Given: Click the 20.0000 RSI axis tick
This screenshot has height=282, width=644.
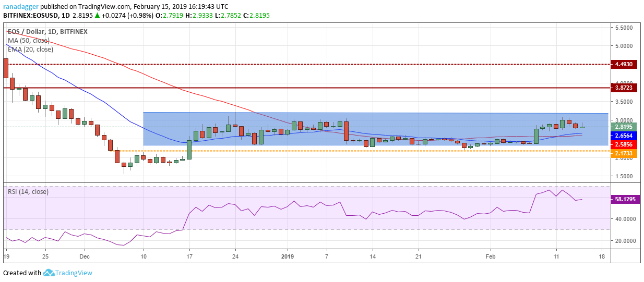Looking at the screenshot, I should pyautogui.click(x=625, y=241).
